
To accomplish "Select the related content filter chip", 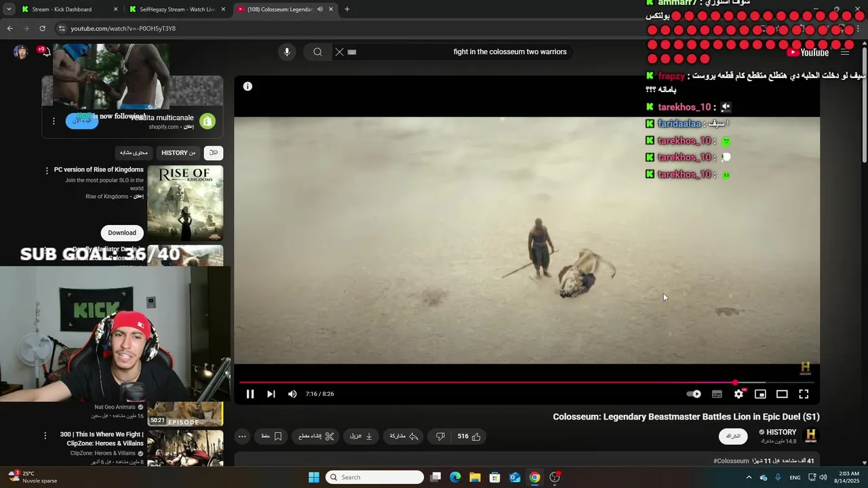I will 134,152.
